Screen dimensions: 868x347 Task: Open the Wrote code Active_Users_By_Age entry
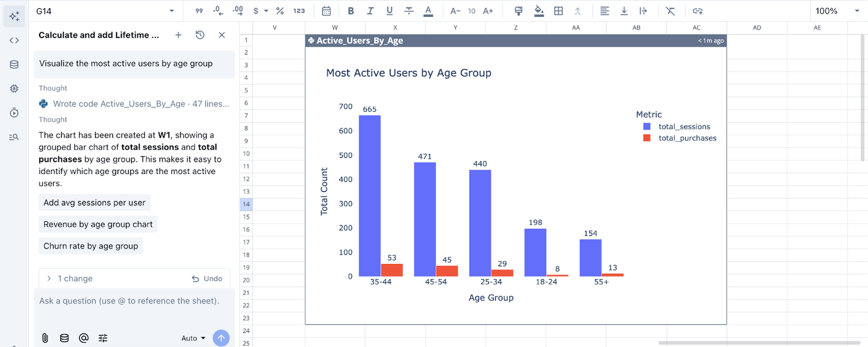[x=134, y=104]
